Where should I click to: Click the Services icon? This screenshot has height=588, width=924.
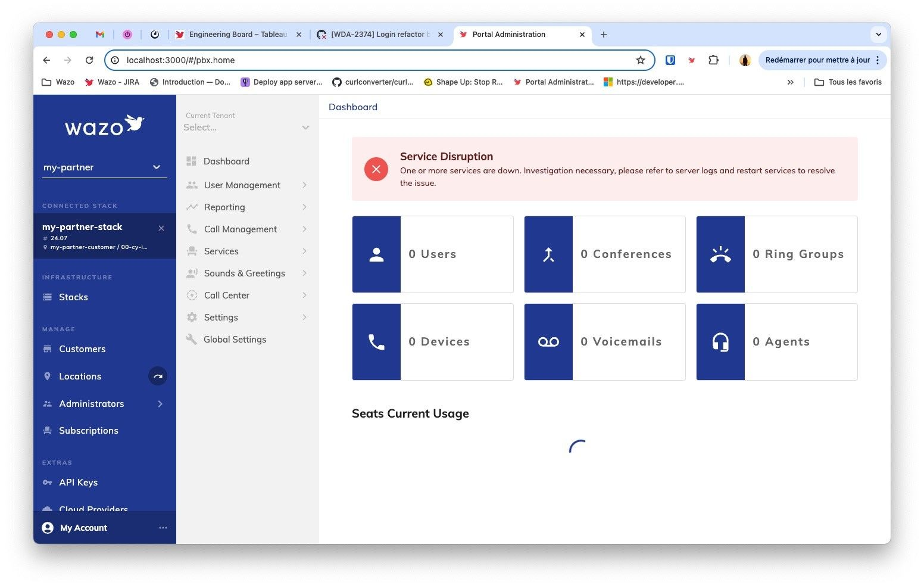tap(192, 251)
